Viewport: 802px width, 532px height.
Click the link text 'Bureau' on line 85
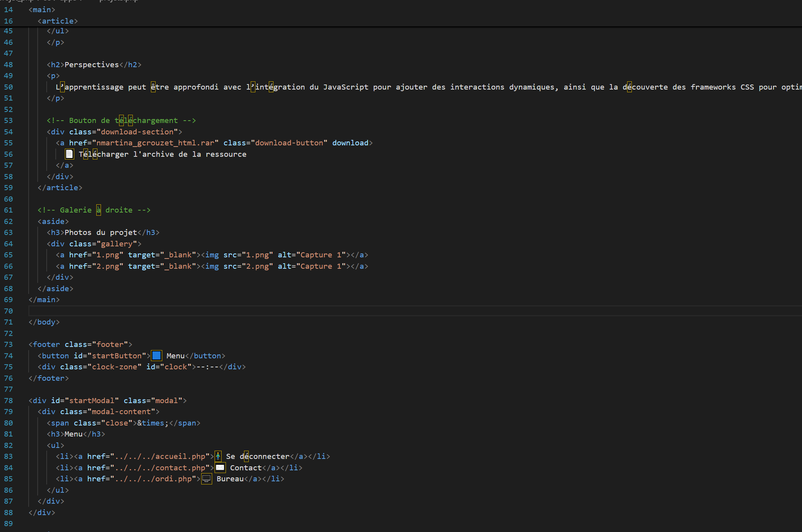pyautogui.click(x=230, y=479)
